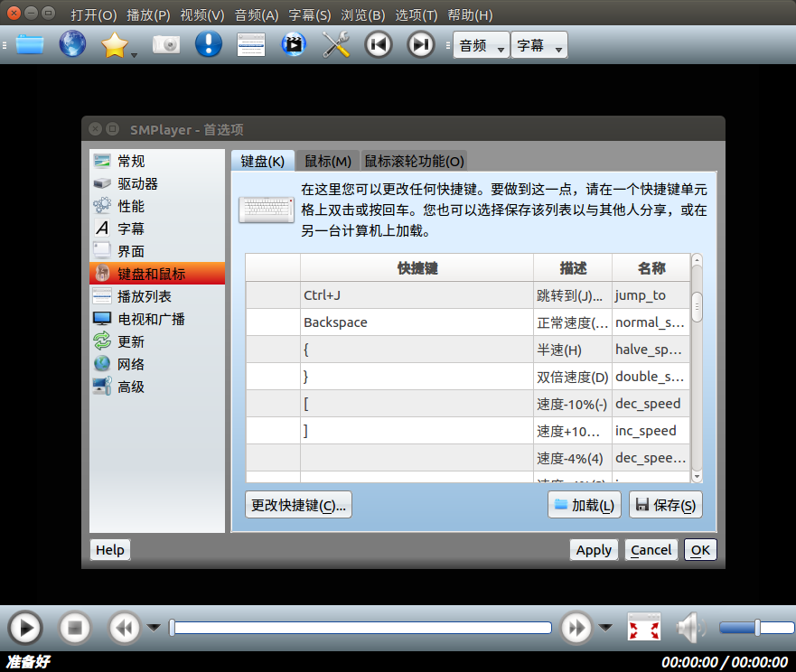Image resolution: width=796 pixels, height=672 pixels.
Task: Select the Backspace shortcut cell
Action: (x=417, y=322)
